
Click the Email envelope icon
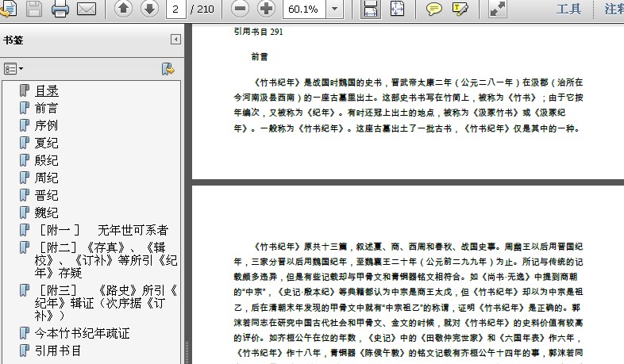tap(86, 10)
